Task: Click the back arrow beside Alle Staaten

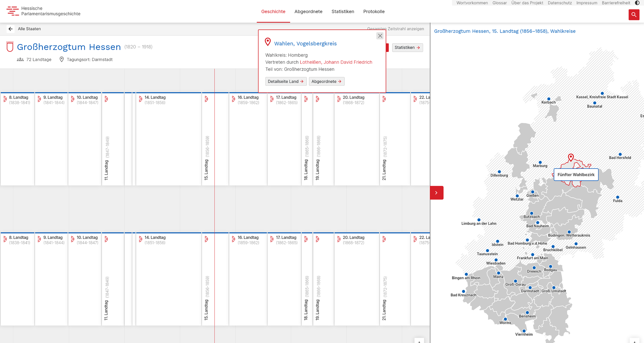Action: [11, 29]
